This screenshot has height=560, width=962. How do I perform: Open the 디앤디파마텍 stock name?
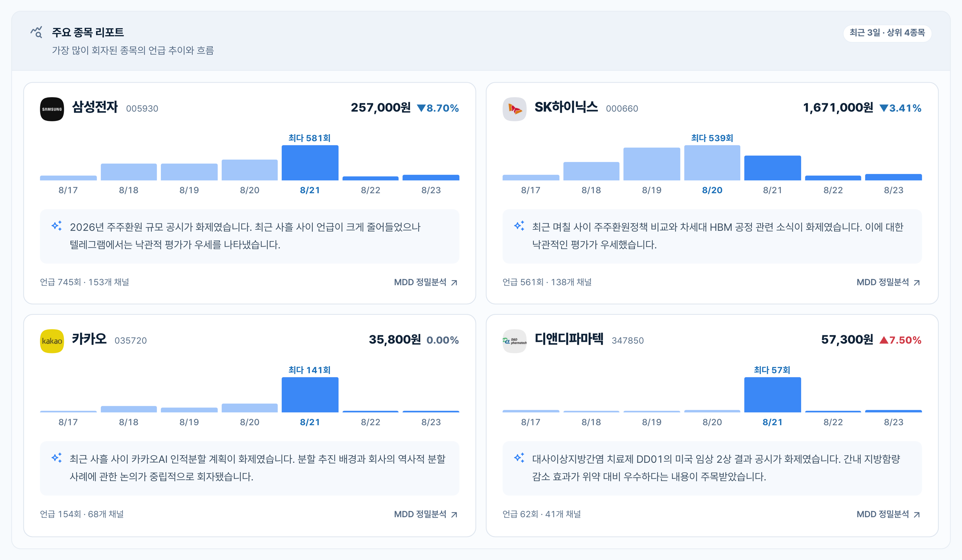pos(569,339)
